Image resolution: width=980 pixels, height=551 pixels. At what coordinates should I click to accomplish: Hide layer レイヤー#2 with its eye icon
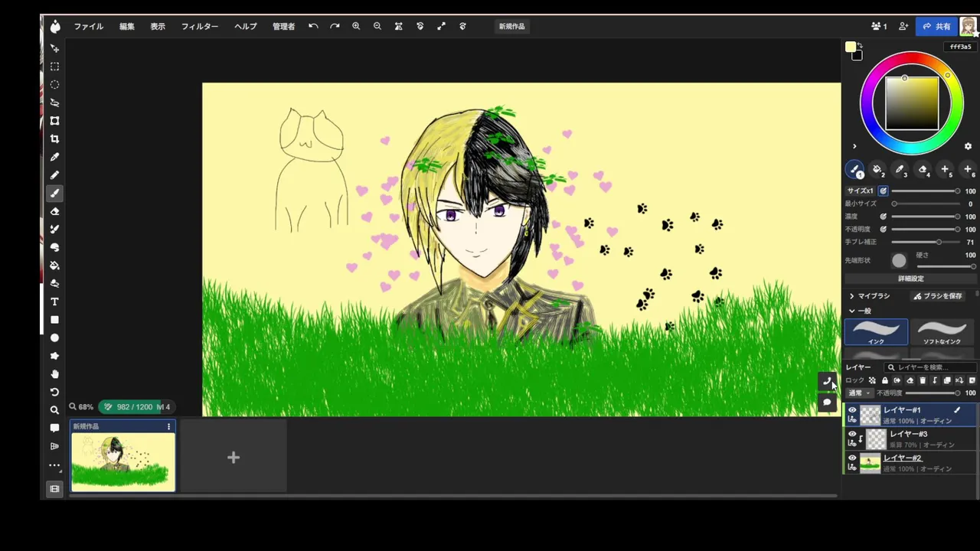[852, 458]
